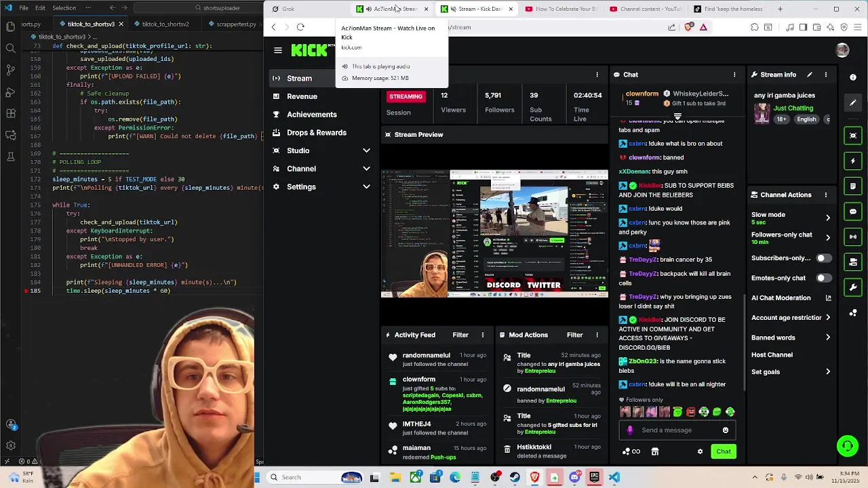
Task: Open Followers-only chat options chevron
Action: pyautogui.click(x=827, y=237)
